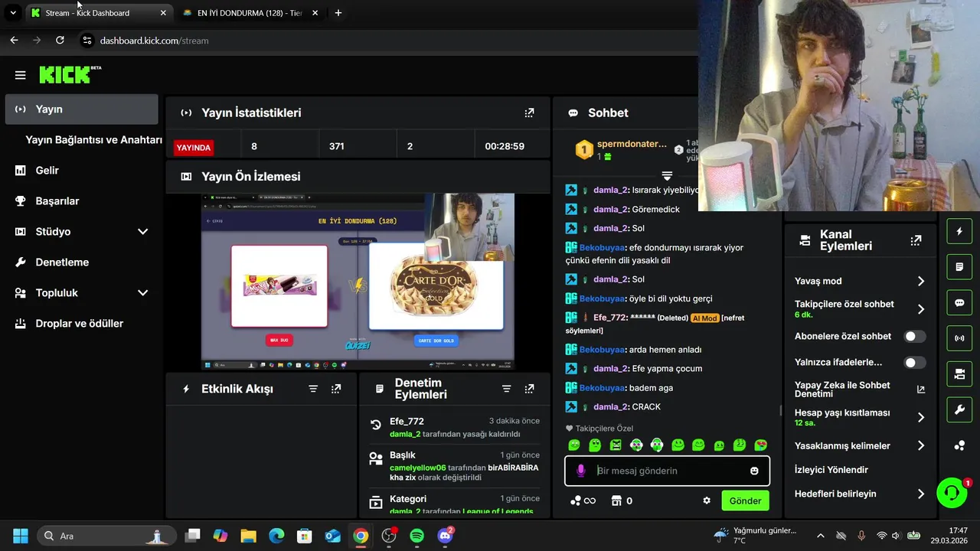Click the taskbar Ara search box
980x551 pixels.
click(105, 536)
